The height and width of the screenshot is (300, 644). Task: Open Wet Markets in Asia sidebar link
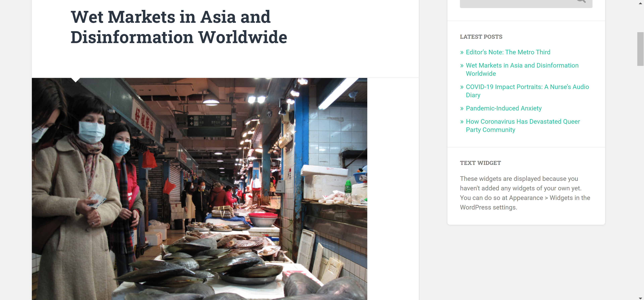coord(522,65)
